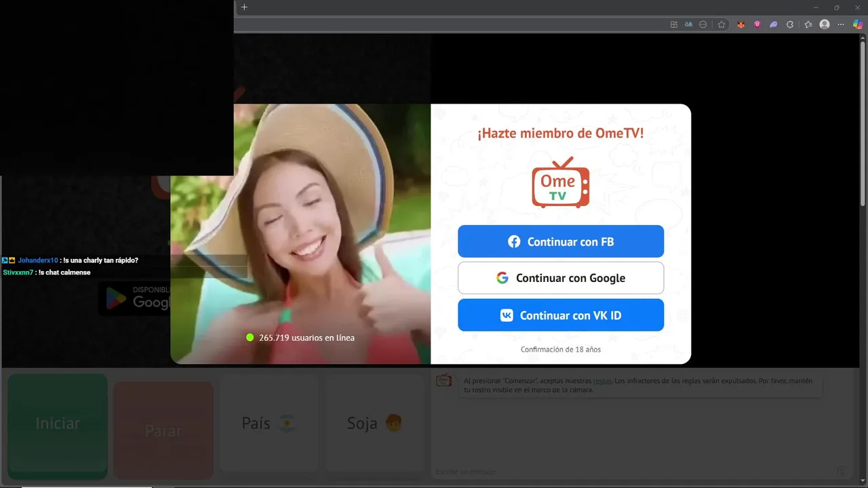This screenshot has height=488, width=868.
Task: Click the OmeTV avatar beside the rules message
Action: point(443,381)
